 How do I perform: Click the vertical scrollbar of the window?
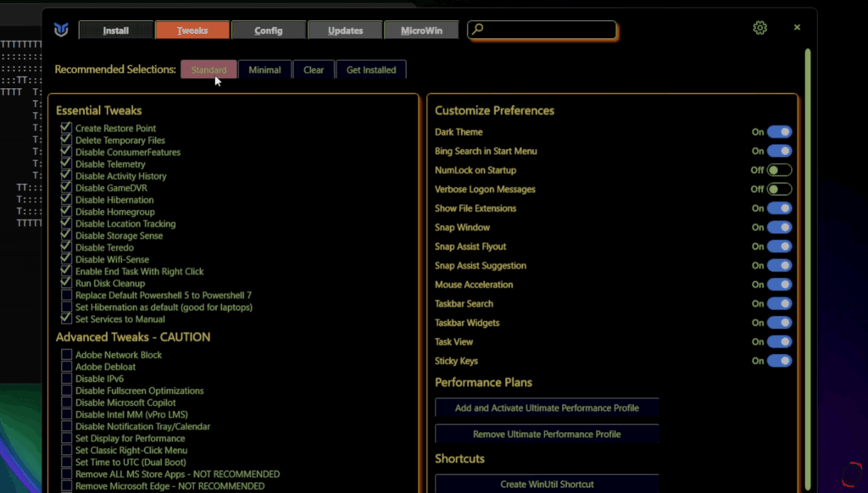tap(808, 269)
